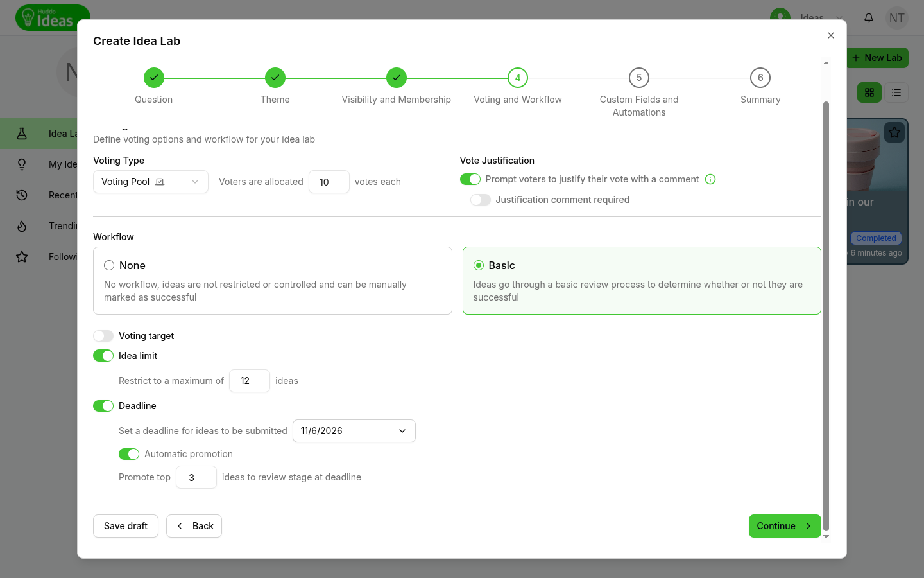Close the Create Idea Lab dialog

(831, 35)
